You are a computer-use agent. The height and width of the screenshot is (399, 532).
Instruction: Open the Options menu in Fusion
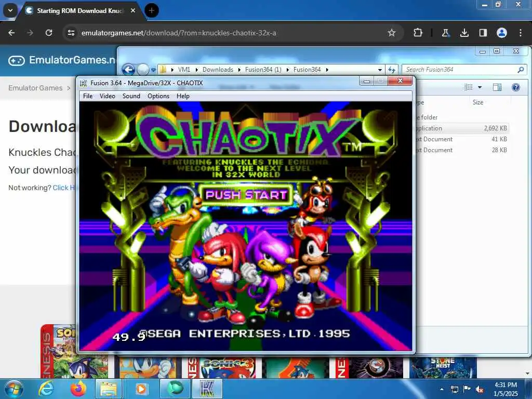tap(158, 96)
